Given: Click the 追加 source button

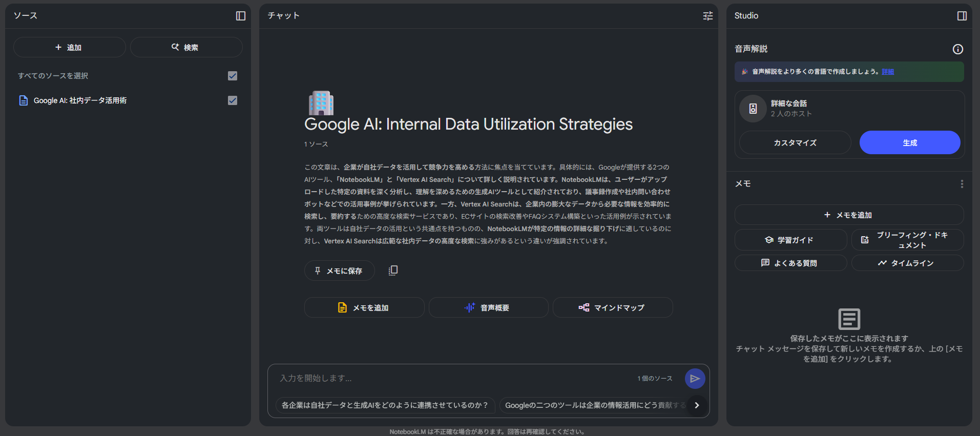Looking at the screenshot, I should coord(70,47).
